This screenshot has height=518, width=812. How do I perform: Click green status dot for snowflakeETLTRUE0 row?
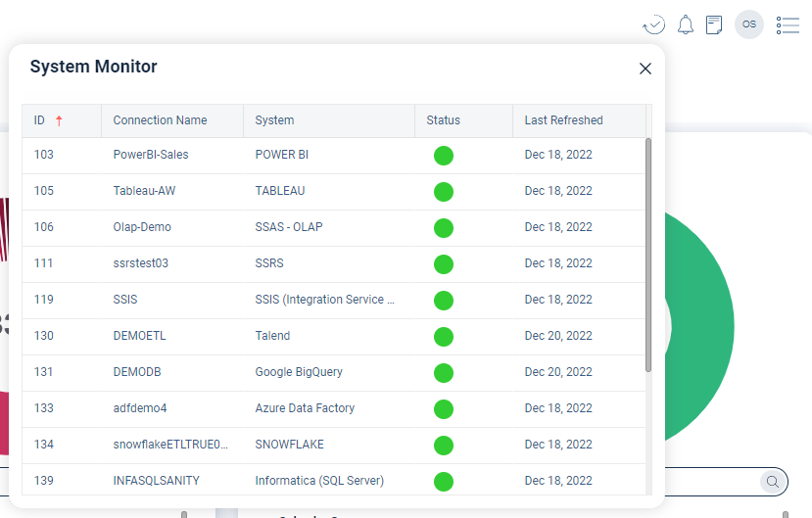point(444,446)
